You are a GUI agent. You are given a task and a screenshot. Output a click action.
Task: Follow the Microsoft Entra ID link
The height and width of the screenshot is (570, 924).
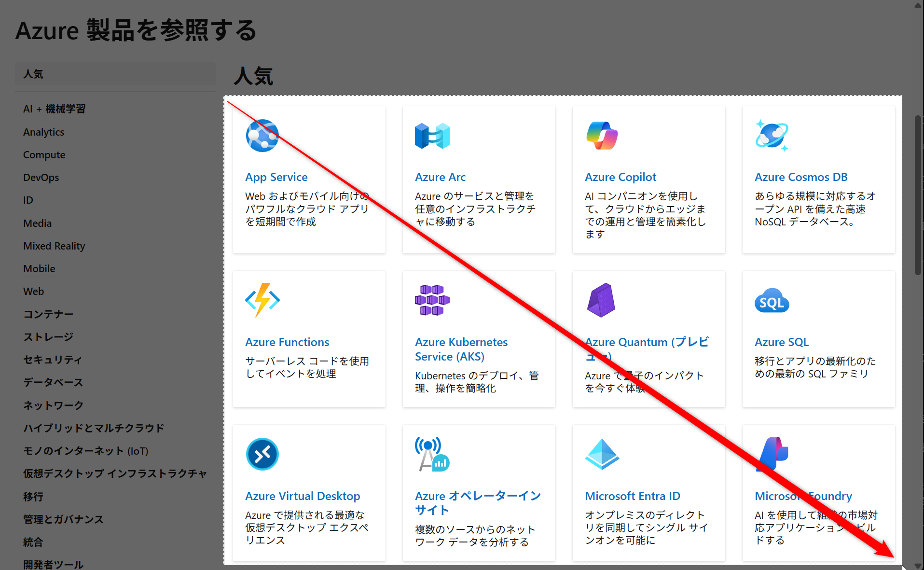click(x=632, y=496)
